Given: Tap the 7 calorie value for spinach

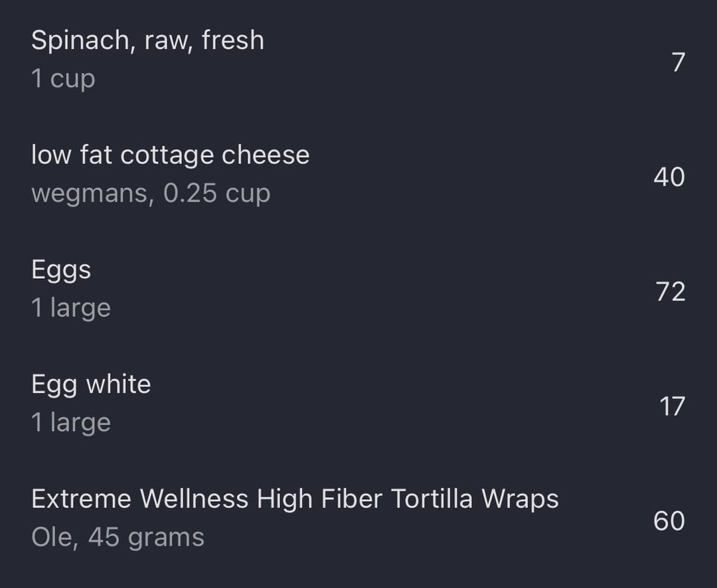Looking at the screenshot, I should [678, 62].
